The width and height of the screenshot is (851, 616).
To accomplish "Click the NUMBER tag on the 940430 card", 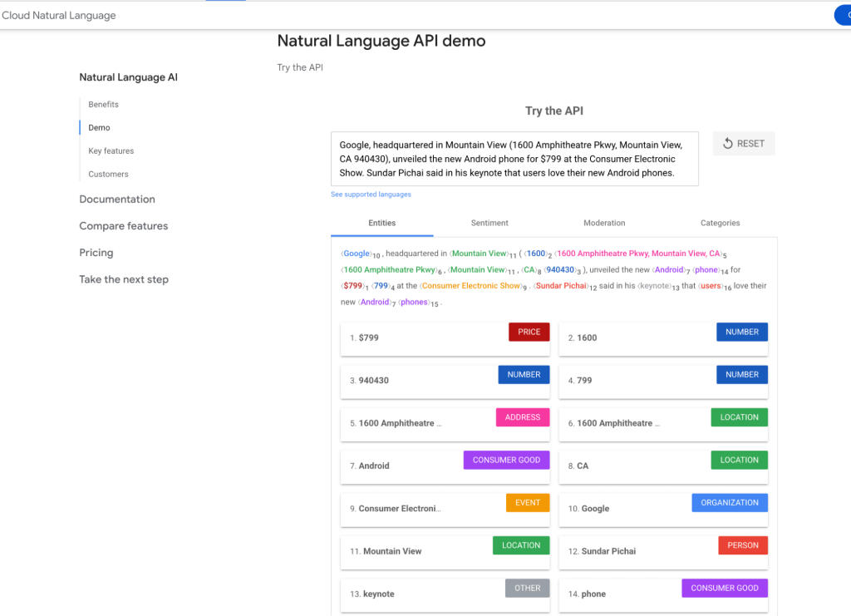I will click(524, 375).
